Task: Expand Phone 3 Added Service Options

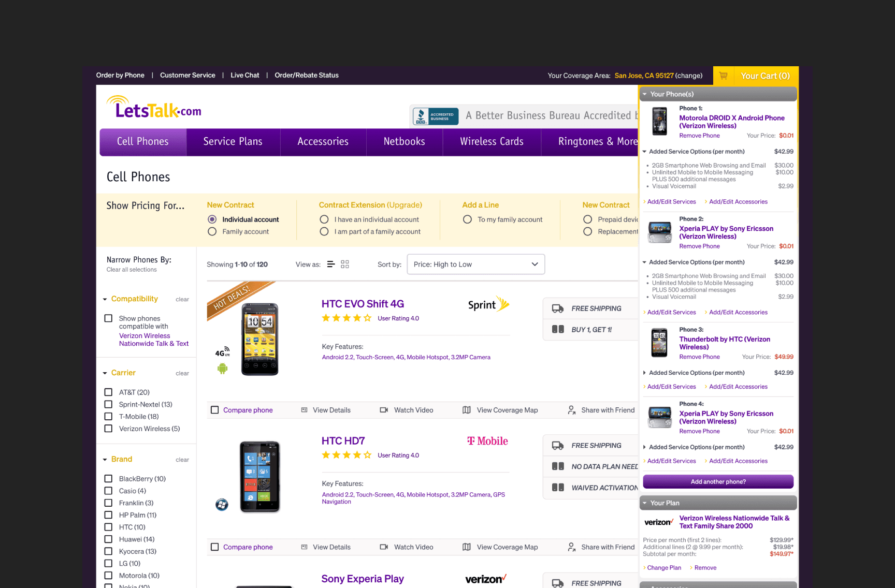Action: [x=645, y=373]
